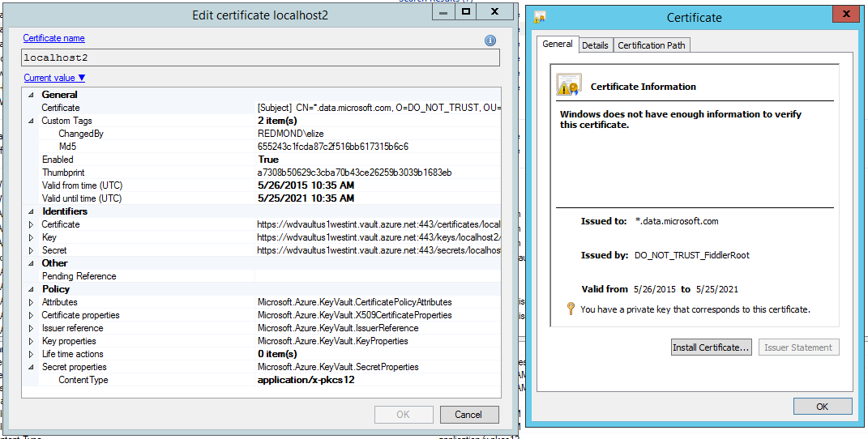
Task: Select the Thumbprint property label
Action: tap(63, 173)
